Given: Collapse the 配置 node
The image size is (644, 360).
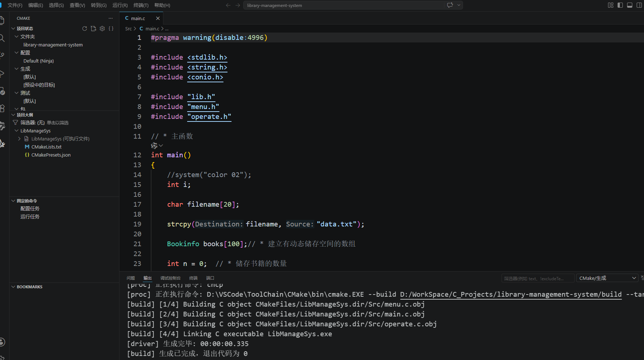Looking at the screenshot, I should [16, 53].
